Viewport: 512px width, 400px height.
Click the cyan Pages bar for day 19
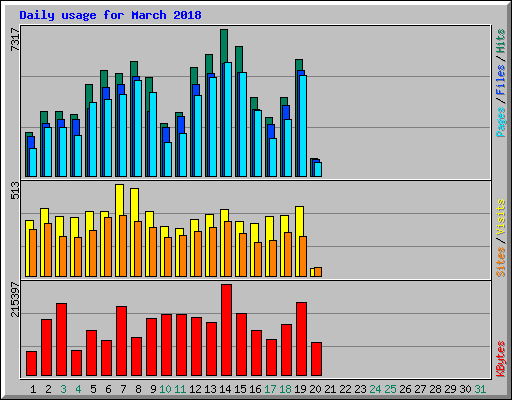[303, 126]
